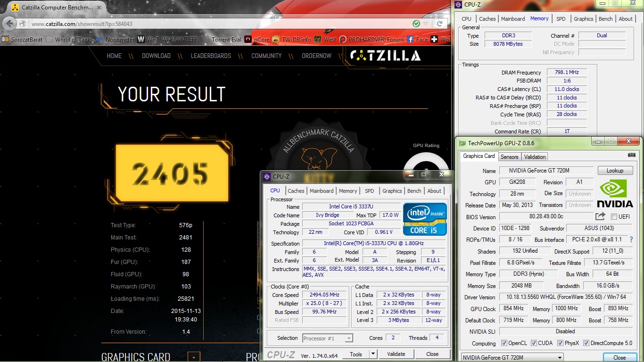Screen dimensions: 644x362
Task: Switch to the Sensors tab in GPU-Z
Action: 509,157
